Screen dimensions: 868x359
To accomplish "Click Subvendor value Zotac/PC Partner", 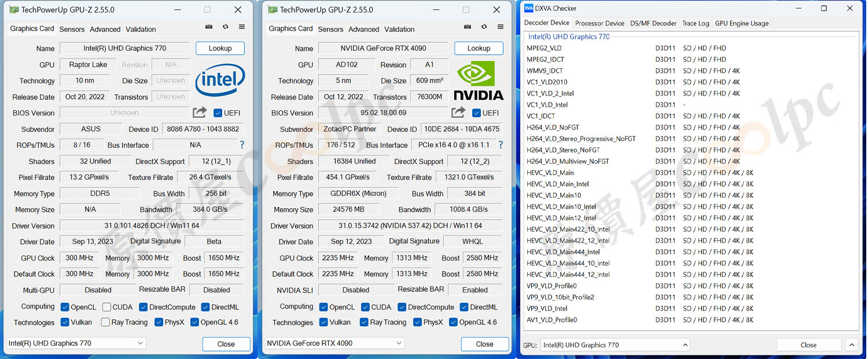I will tap(349, 129).
